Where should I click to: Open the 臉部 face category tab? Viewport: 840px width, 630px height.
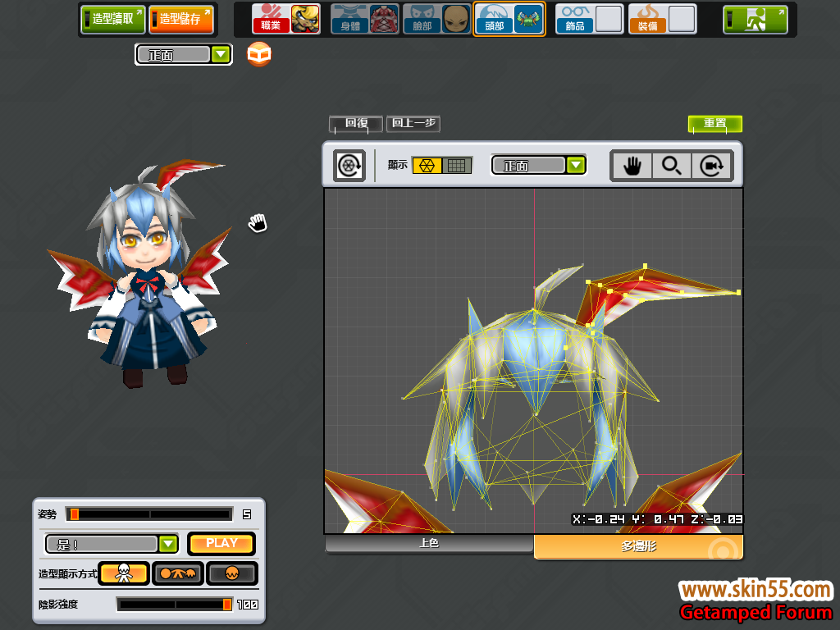coord(422,19)
